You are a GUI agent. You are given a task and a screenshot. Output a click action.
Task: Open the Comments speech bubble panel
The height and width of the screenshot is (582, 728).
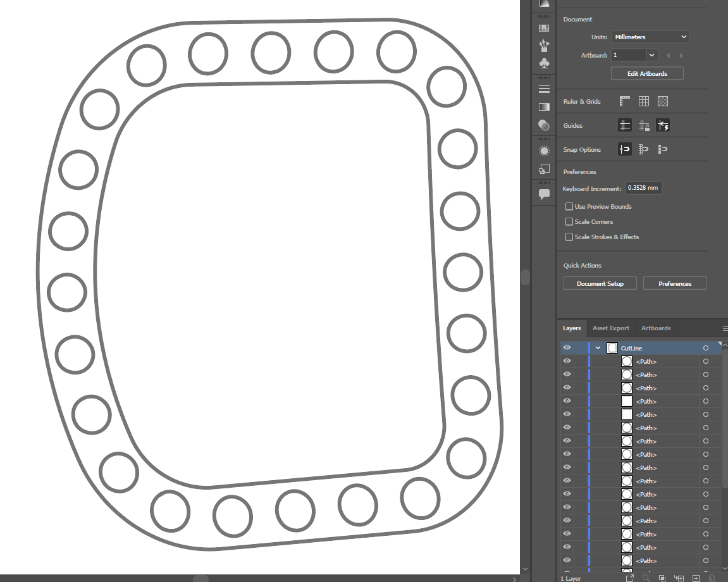pyautogui.click(x=544, y=194)
